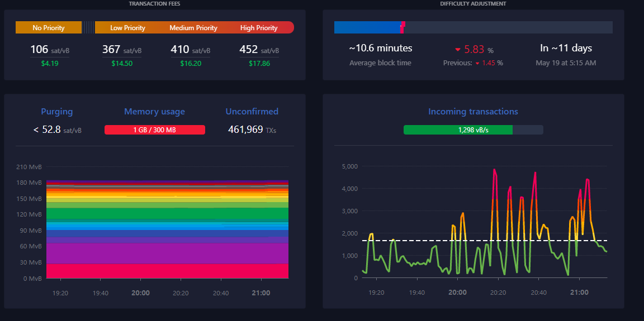
Task: Click the $14.50 fee price
Action: pyautogui.click(x=122, y=64)
